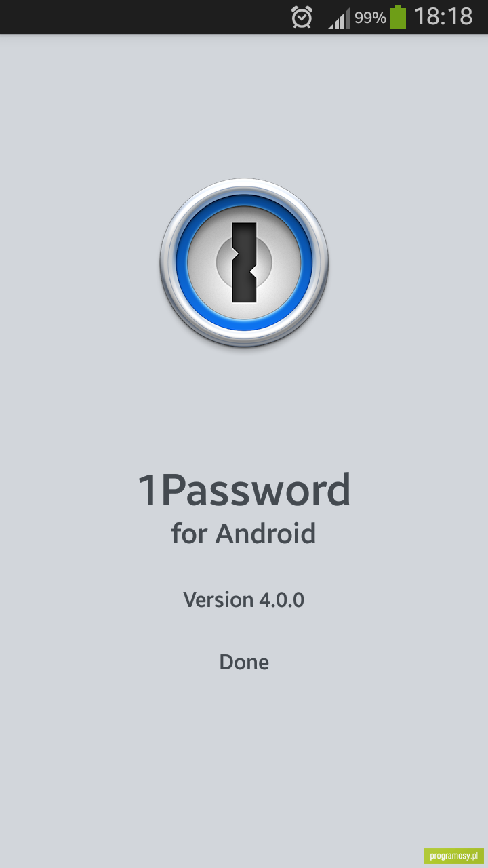Tap the Version 4.0.0 label

[244, 599]
